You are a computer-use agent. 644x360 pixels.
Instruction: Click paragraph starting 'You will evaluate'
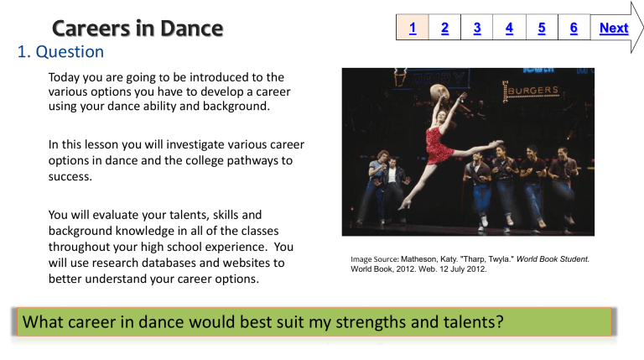click(x=171, y=247)
